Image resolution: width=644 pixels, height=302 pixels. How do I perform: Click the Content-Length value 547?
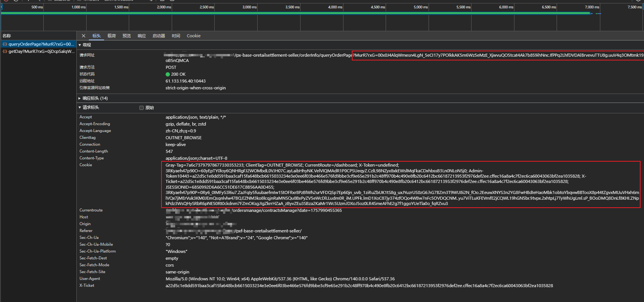[x=169, y=151]
